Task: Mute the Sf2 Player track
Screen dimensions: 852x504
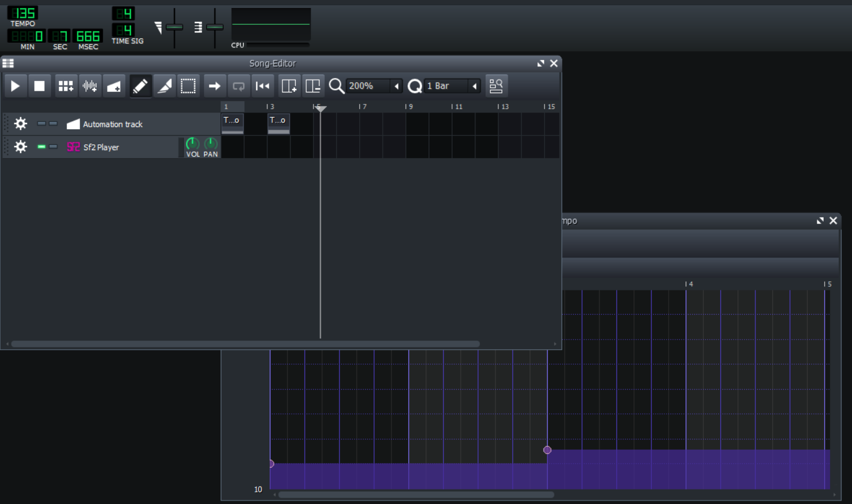Action: pos(42,147)
